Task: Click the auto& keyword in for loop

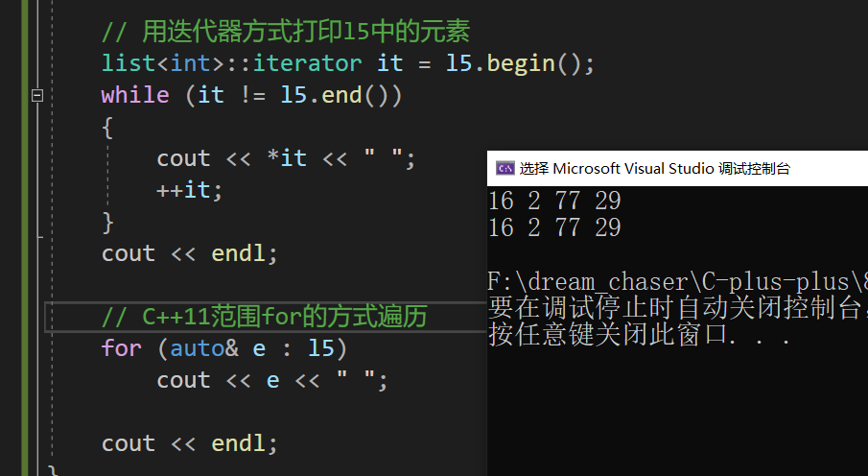Action: pos(204,348)
